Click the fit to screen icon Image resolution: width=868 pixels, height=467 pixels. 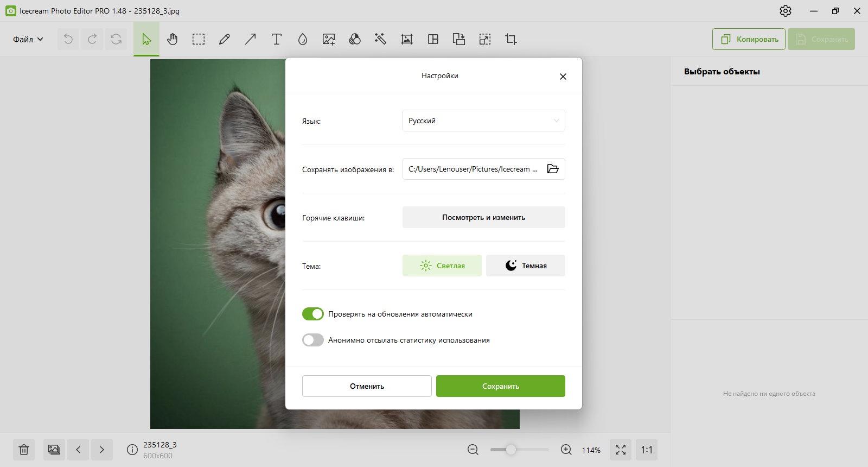621,450
